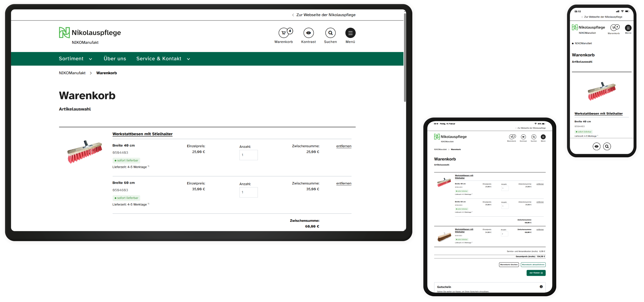The width and height of the screenshot is (644, 302).
Task: Tap search magnifier icon at phone bottom bar
Action: [x=607, y=146]
